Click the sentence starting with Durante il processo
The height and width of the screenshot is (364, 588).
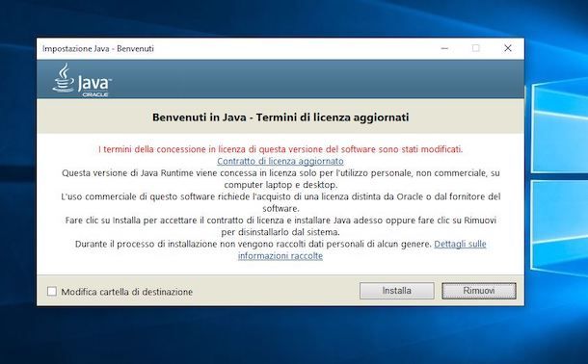[x=254, y=245]
